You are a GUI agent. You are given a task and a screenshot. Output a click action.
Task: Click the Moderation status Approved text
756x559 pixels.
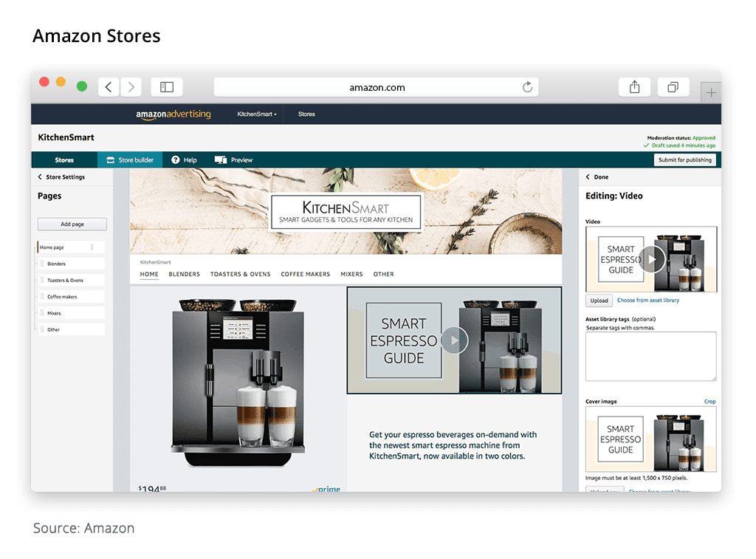click(x=681, y=138)
